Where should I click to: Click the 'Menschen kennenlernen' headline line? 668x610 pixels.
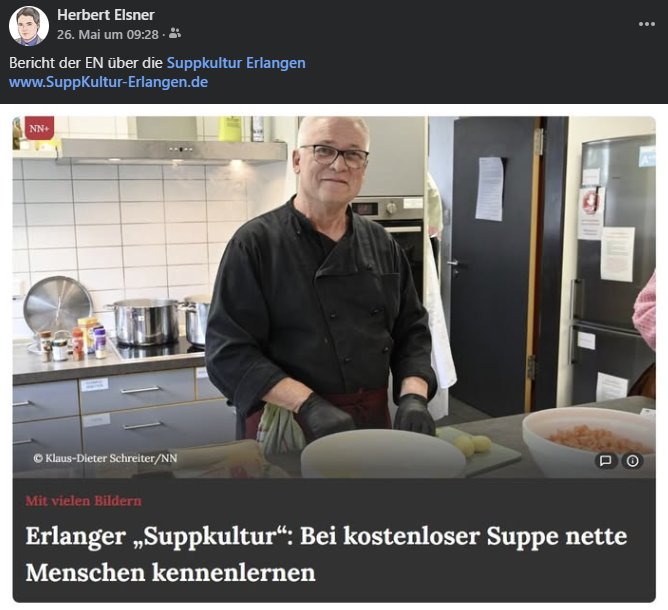coord(170,573)
